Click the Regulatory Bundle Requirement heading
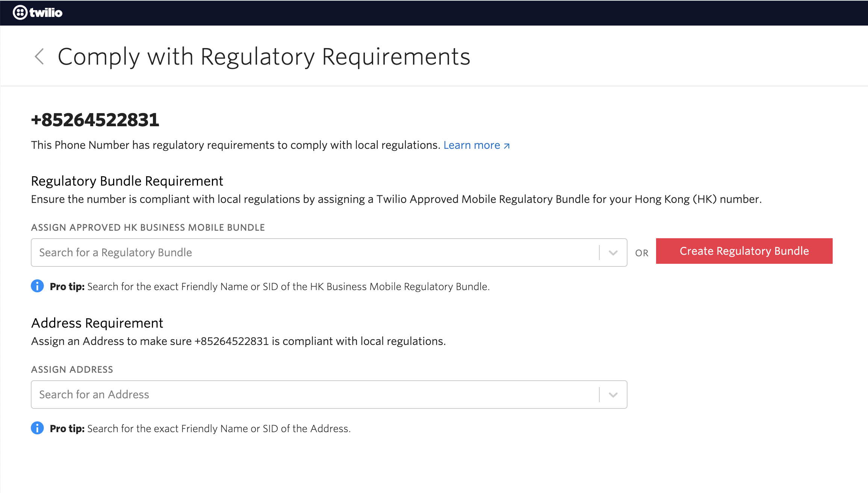This screenshot has width=868, height=493. pos(127,181)
